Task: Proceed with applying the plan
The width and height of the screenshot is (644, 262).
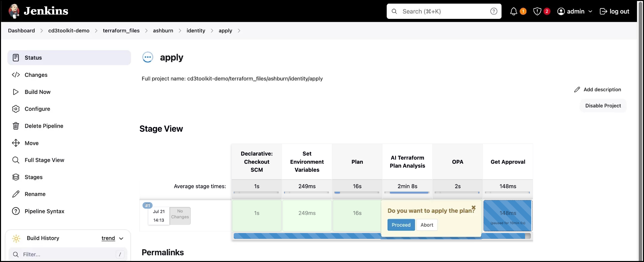Action: [401, 225]
